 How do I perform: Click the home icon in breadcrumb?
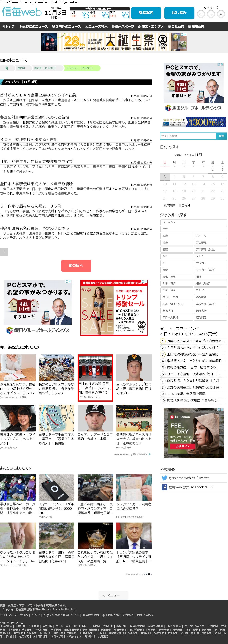[7, 68]
